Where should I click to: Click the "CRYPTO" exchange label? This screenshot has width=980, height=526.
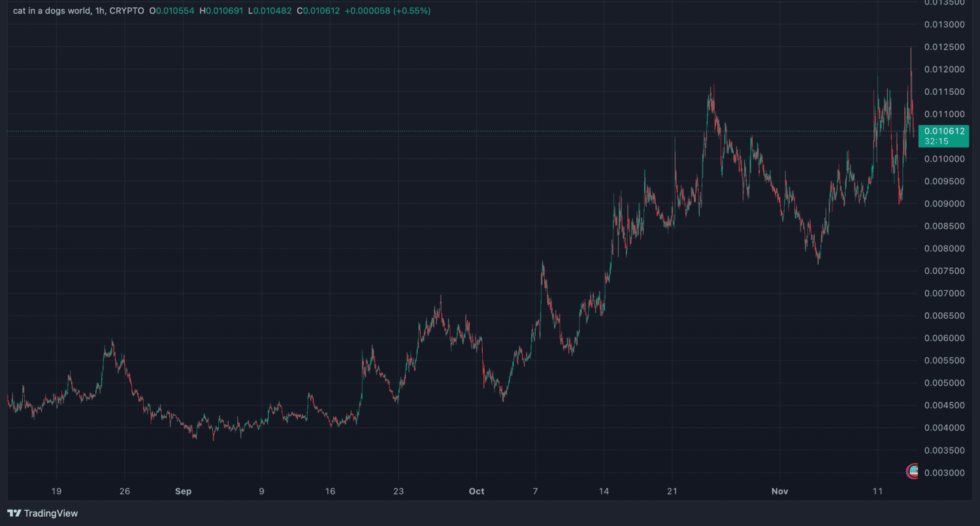tap(127, 11)
